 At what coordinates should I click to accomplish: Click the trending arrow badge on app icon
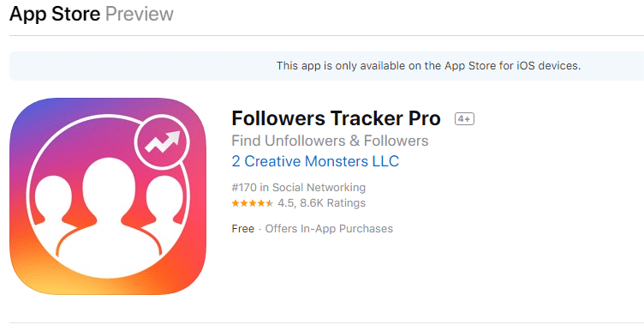[x=162, y=142]
